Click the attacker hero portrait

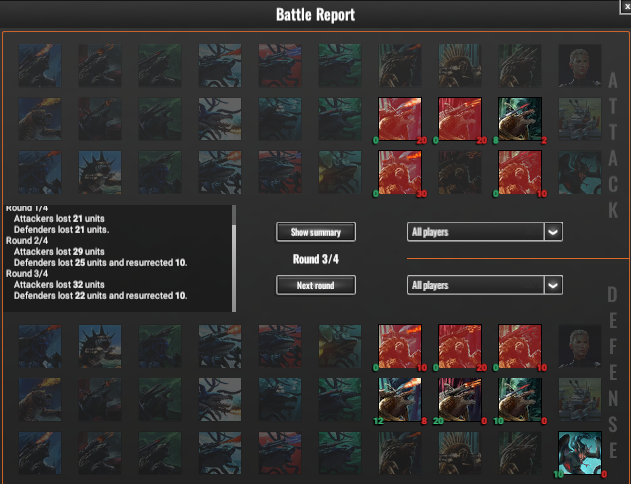coord(579,66)
